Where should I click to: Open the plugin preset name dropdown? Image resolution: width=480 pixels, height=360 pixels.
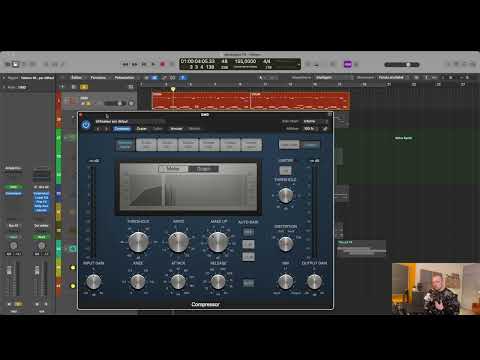click(130, 121)
